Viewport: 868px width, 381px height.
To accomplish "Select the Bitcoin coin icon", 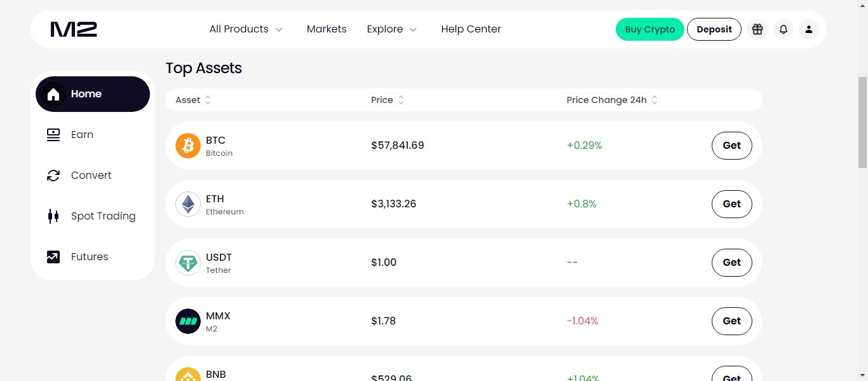I will point(188,146).
